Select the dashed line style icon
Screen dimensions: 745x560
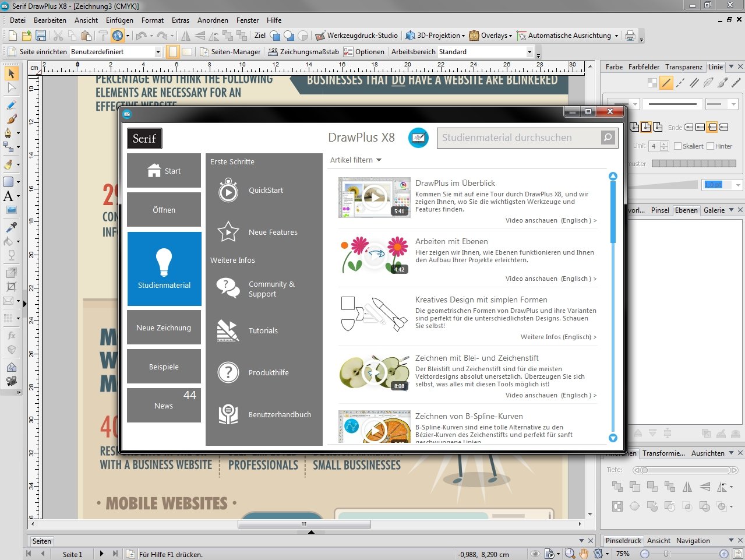680,83
